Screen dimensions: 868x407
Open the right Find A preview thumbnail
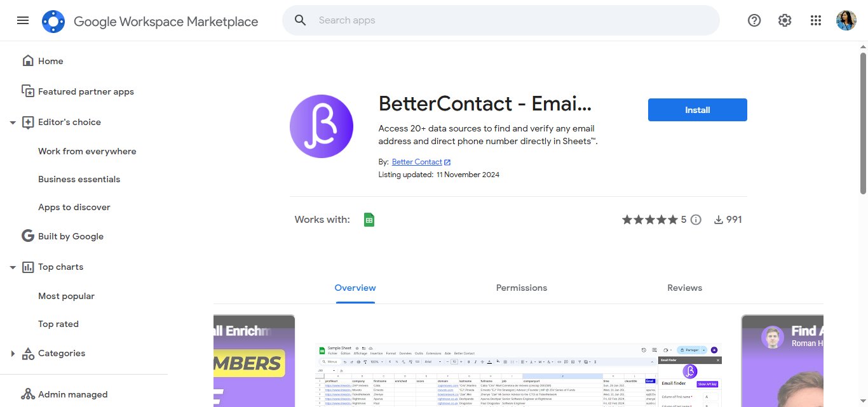(x=782, y=361)
